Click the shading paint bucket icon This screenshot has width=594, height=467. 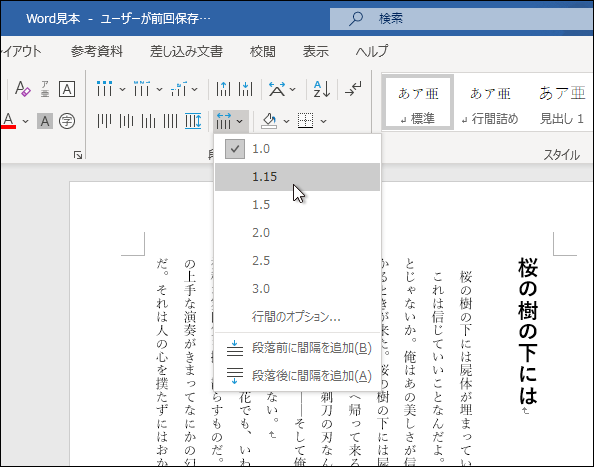click(x=269, y=121)
